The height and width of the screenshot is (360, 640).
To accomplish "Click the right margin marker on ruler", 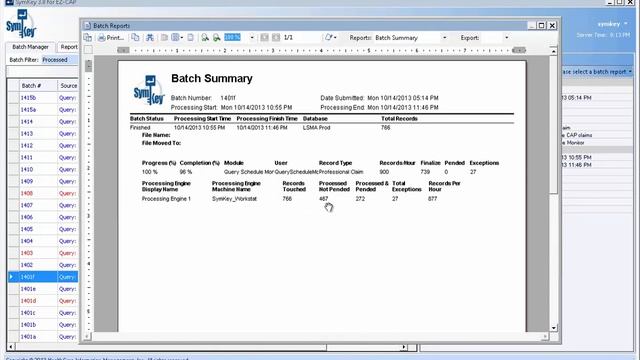I will 519,50.
